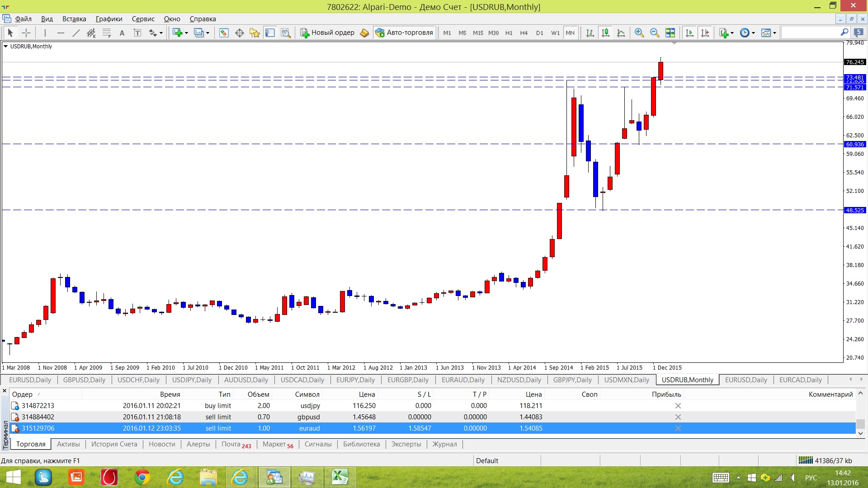Open the Графики menu

pyautogui.click(x=109, y=19)
